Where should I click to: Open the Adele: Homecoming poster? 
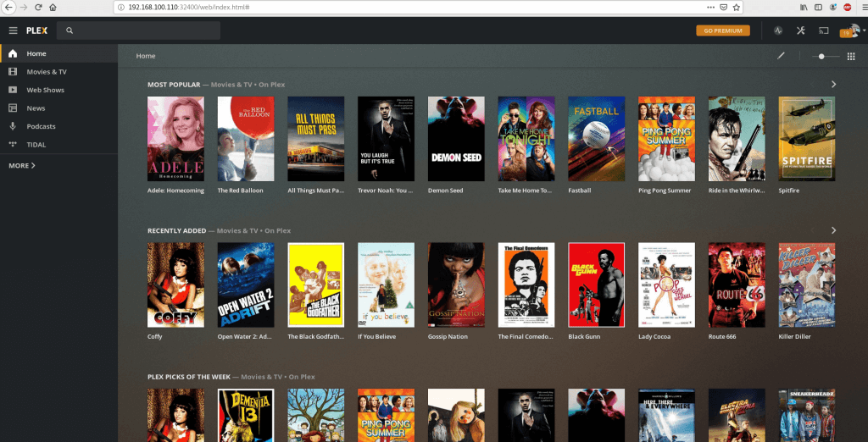coord(175,139)
